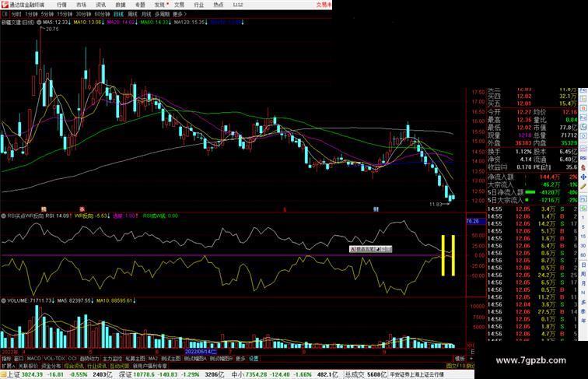
Task: Select the MA2 indicator tab
Action: tap(152, 359)
